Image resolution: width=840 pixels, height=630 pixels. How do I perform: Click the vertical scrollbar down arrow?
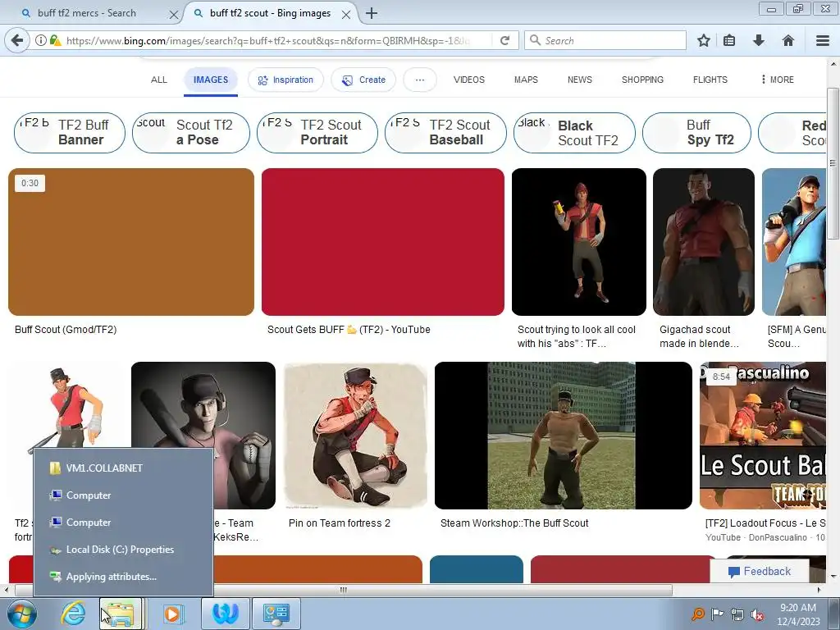coord(833,577)
